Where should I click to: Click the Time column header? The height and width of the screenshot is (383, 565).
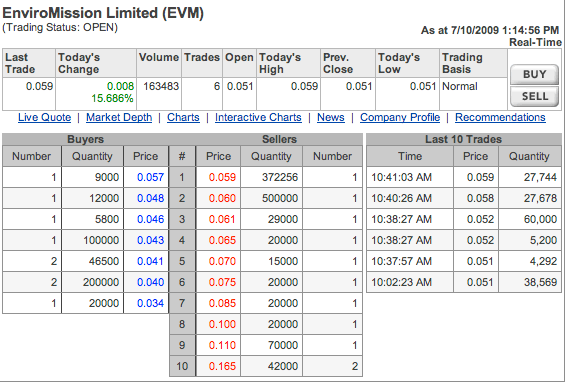click(x=410, y=156)
